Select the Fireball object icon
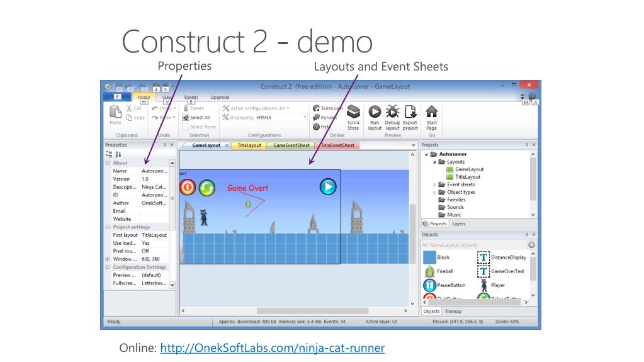644x362 pixels. pyautogui.click(x=429, y=271)
